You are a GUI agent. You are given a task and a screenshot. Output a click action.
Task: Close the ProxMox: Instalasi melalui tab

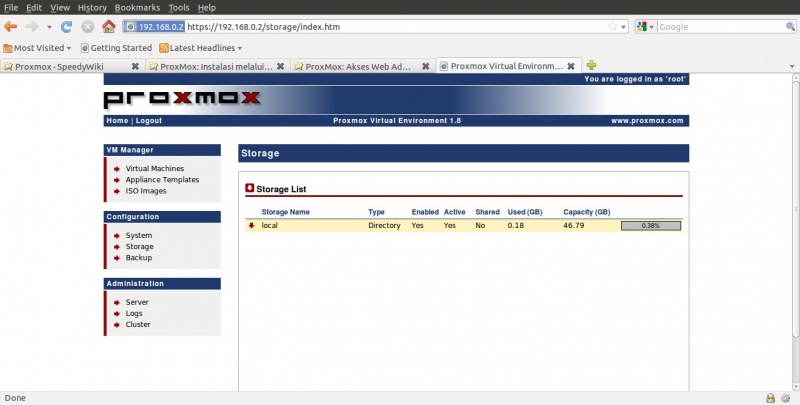click(281, 66)
